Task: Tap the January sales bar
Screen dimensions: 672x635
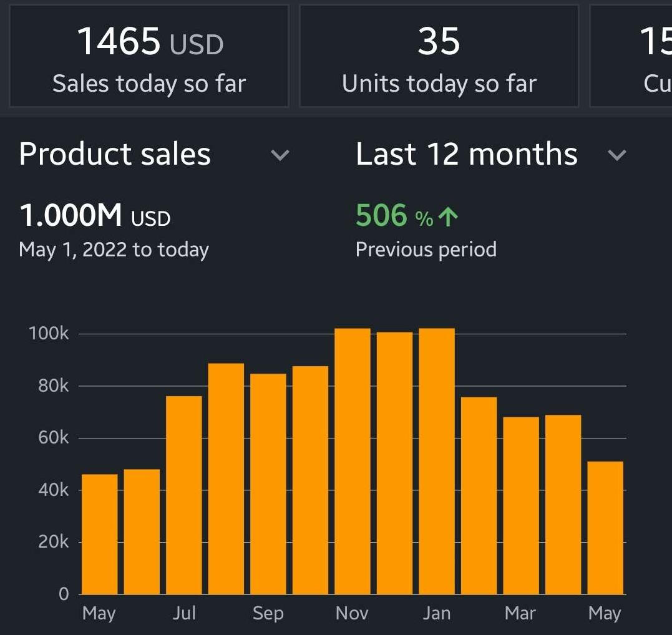Action: pos(437,461)
